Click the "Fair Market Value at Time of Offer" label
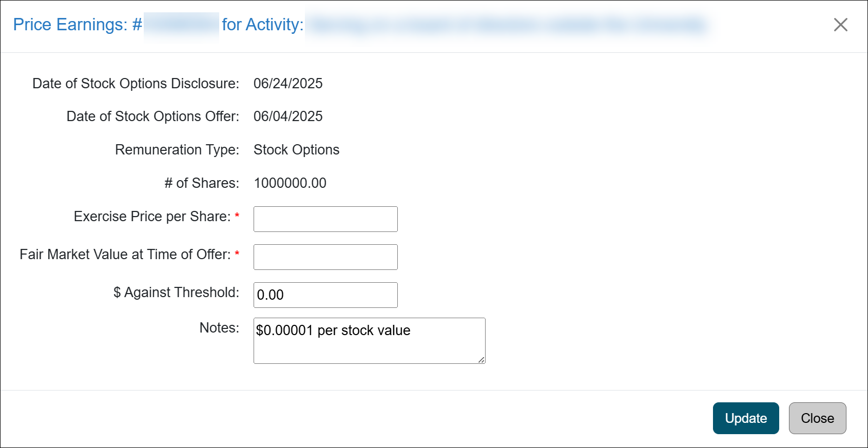This screenshot has width=868, height=448. [125, 255]
